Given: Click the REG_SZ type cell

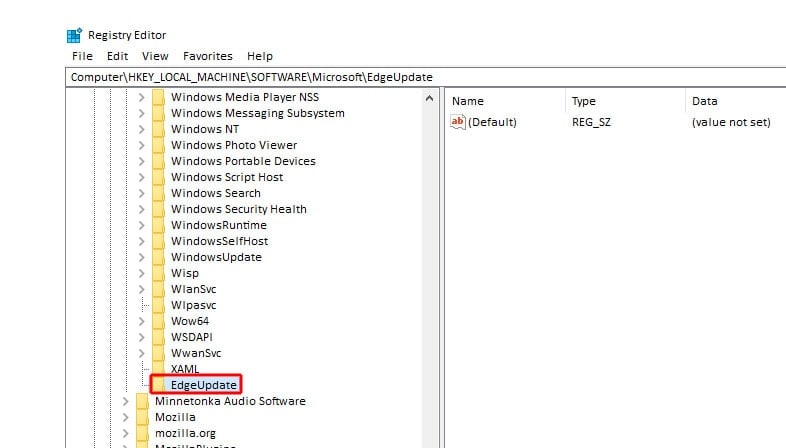Looking at the screenshot, I should click(x=592, y=122).
